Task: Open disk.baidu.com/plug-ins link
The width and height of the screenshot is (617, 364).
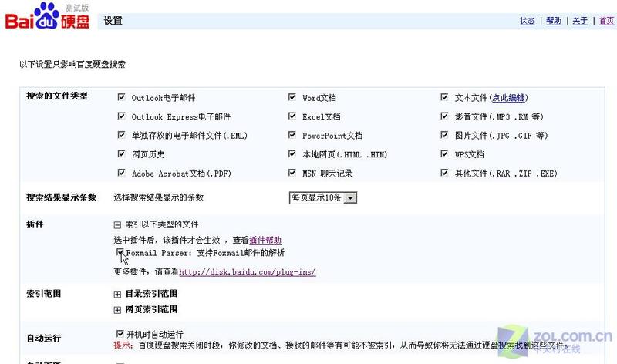Action: point(247,272)
